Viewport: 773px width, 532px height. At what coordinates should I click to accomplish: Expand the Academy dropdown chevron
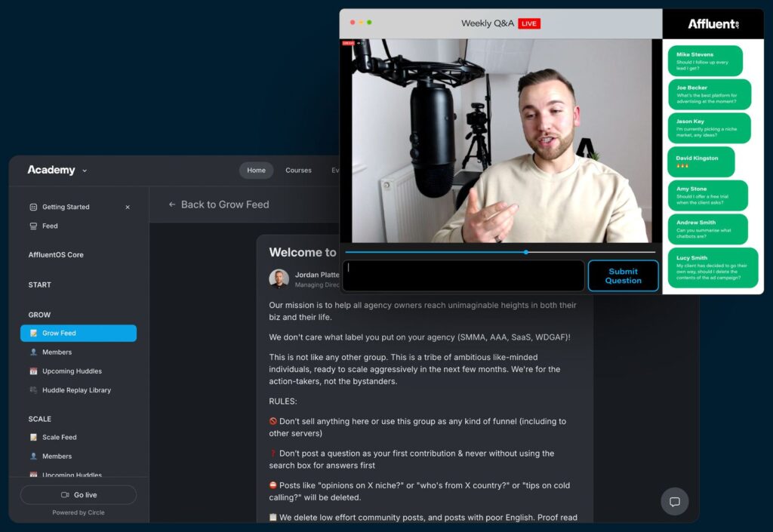coord(85,171)
